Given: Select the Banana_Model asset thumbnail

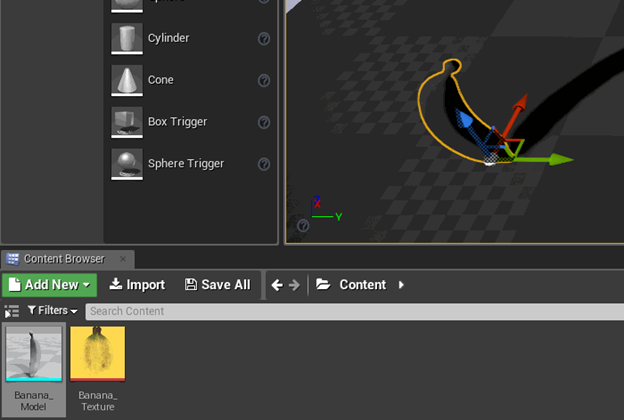Looking at the screenshot, I should click(x=34, y=354).
